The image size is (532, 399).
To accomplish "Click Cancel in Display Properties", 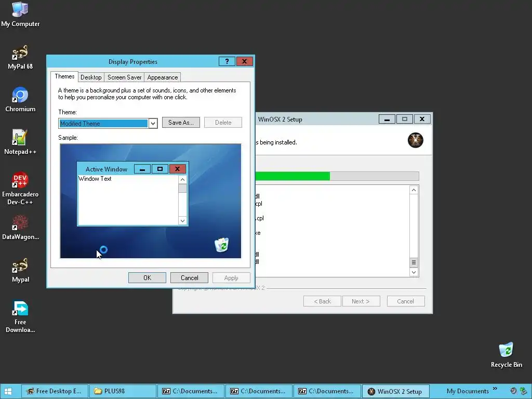I will [189, 278].
